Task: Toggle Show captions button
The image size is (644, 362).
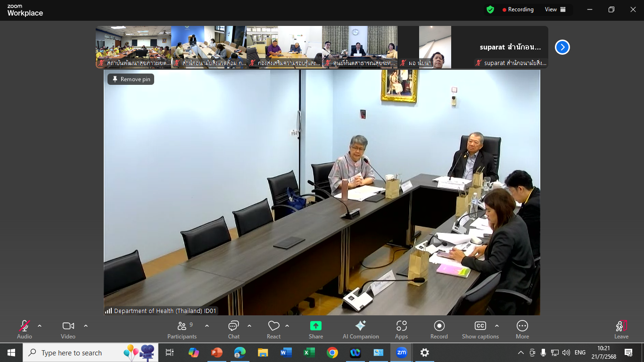Action: [480, 329]
